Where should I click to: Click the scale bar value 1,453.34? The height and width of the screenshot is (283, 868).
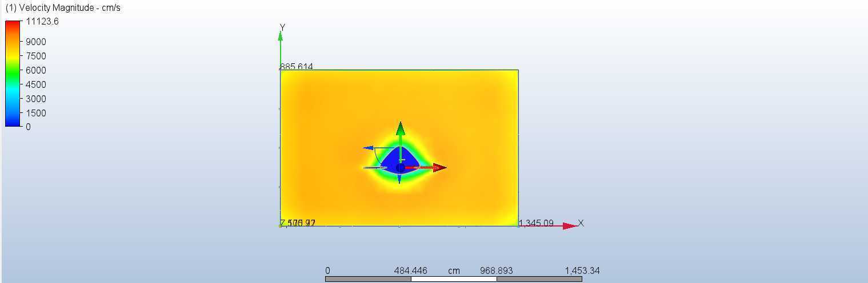582,270
